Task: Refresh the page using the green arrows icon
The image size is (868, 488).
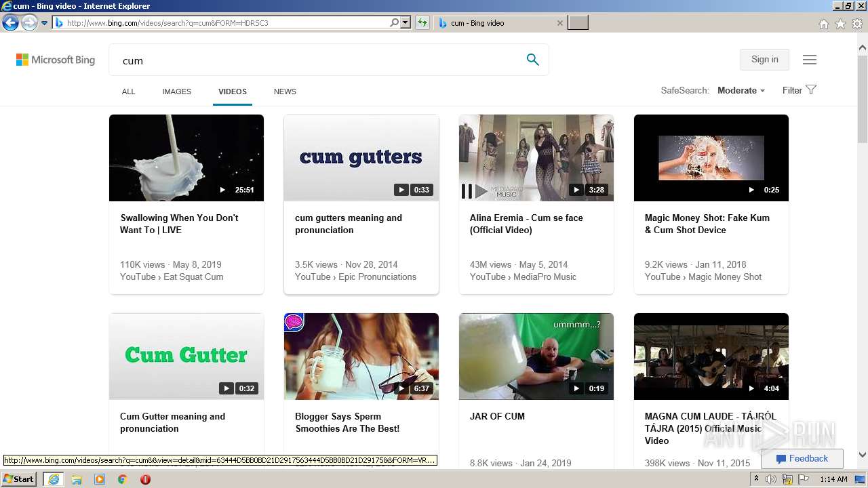Action: pos(422,23)
